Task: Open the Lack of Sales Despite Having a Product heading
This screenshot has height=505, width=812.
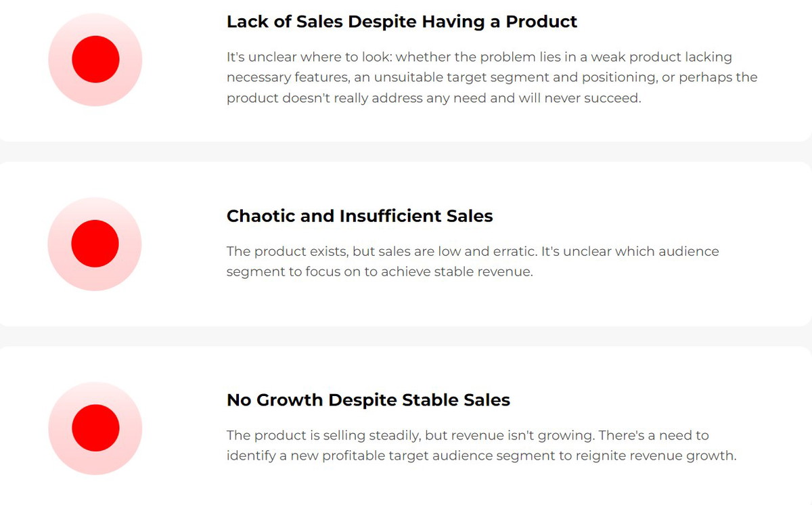Action: [402, 22]
